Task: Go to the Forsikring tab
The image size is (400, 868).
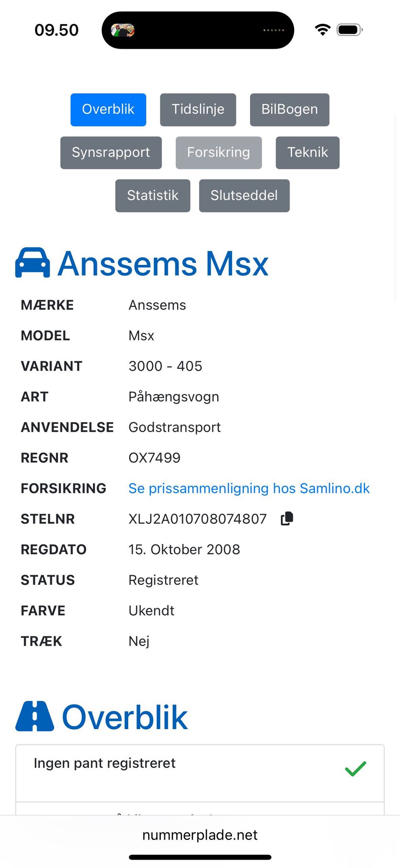Action: coord(219,152)
